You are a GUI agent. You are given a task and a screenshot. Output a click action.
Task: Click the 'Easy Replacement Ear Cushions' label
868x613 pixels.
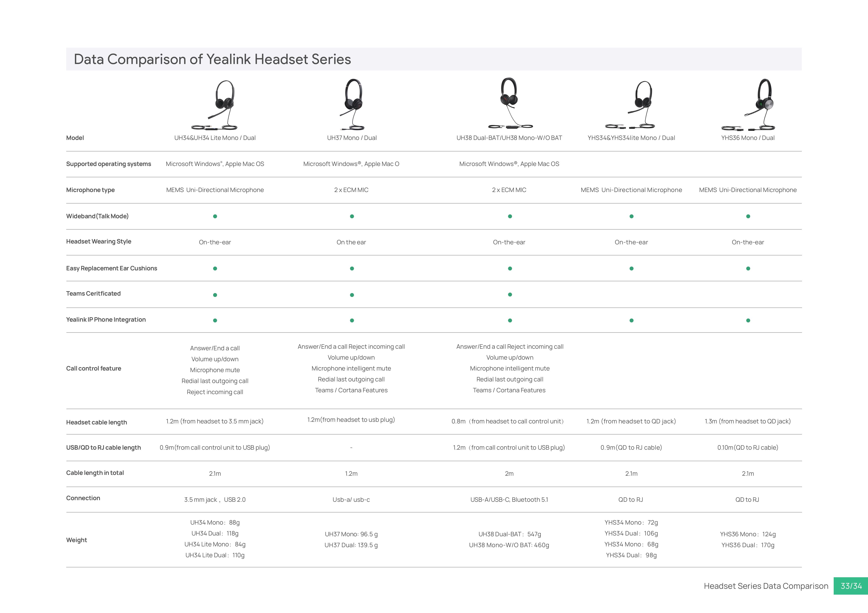tap(111, 269)
